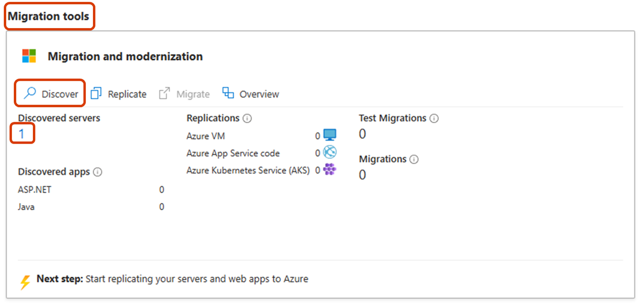Image resolution: width=644 pixels, height=303 pixels.
Task: Click the Migration and modernization title
Action: 125,57
